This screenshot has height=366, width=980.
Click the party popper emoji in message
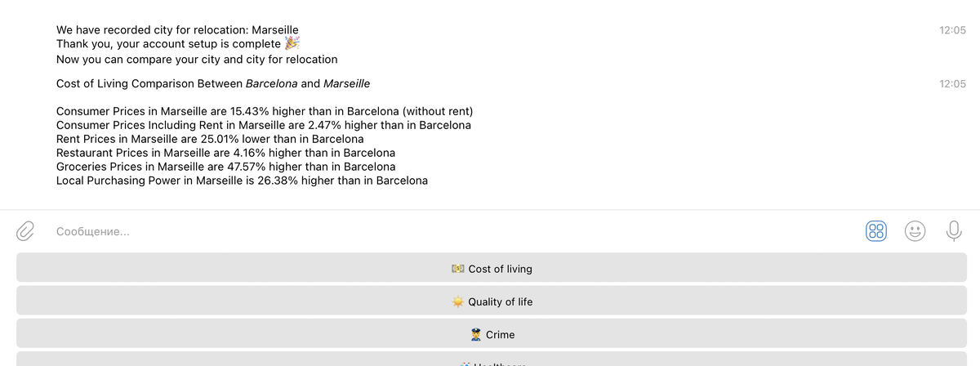tap(292, 43)
